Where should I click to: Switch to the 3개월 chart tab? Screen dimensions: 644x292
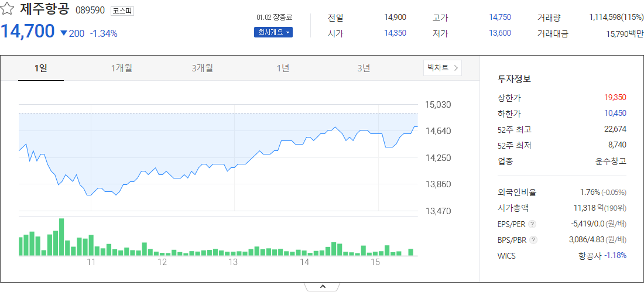click(202, 68)
